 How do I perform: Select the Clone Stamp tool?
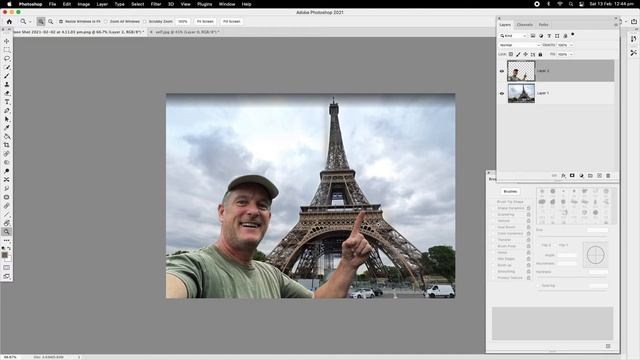(x=7, y=84)
